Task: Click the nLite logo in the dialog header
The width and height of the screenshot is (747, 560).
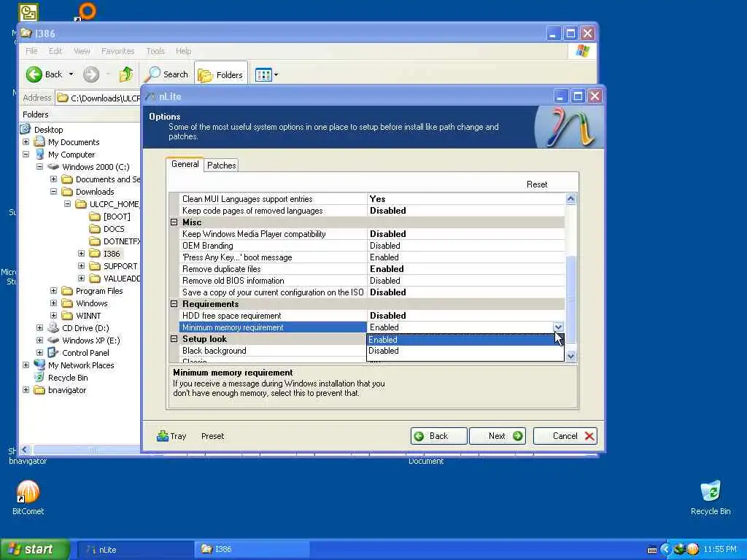Action: coord(569,127)
